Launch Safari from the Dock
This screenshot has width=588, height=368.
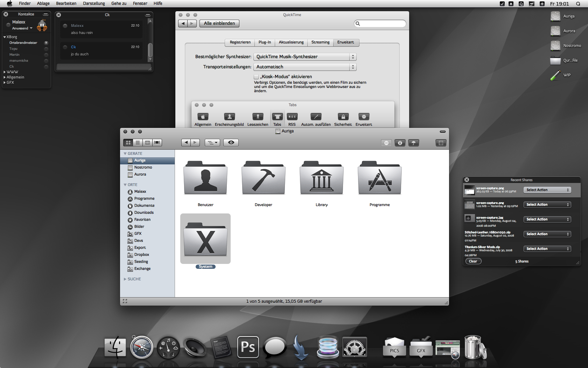[142, 347]
